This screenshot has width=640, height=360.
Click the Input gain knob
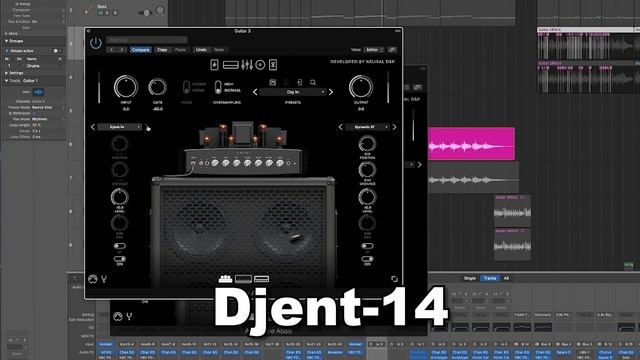pos(126,87)
